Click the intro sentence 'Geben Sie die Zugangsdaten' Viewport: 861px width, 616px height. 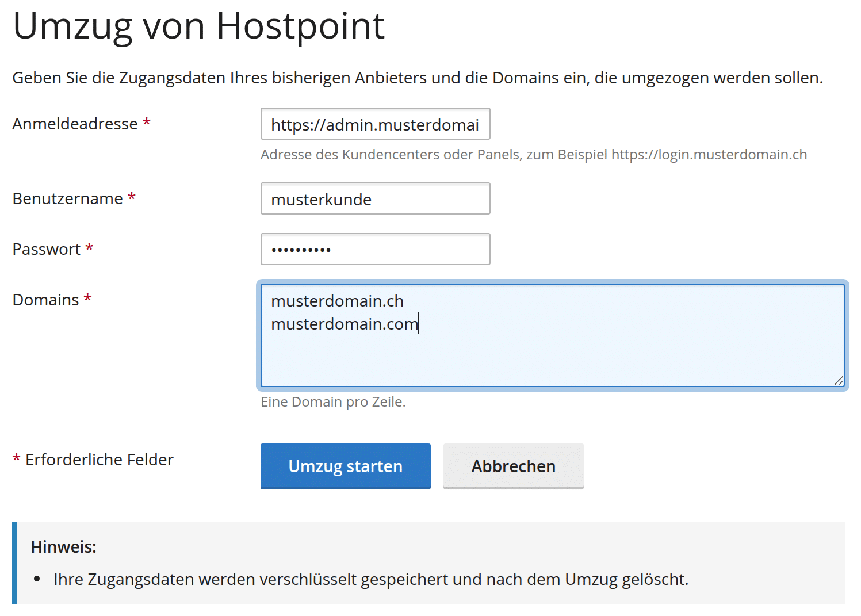(418, 78)
